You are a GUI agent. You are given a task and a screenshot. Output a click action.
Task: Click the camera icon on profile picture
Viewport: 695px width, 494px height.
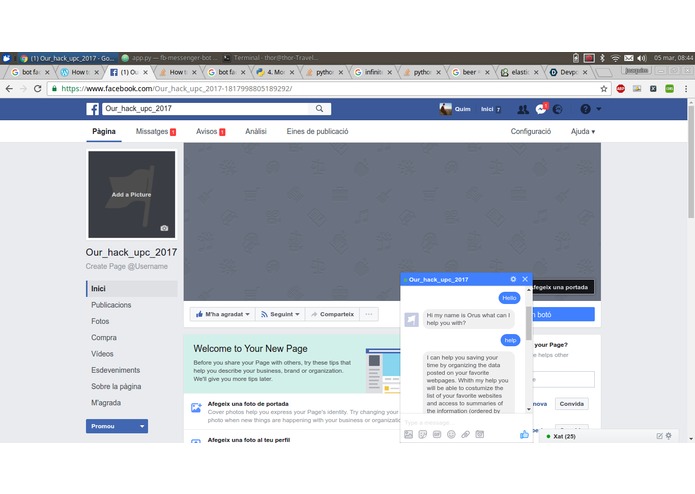coord(164,228)
